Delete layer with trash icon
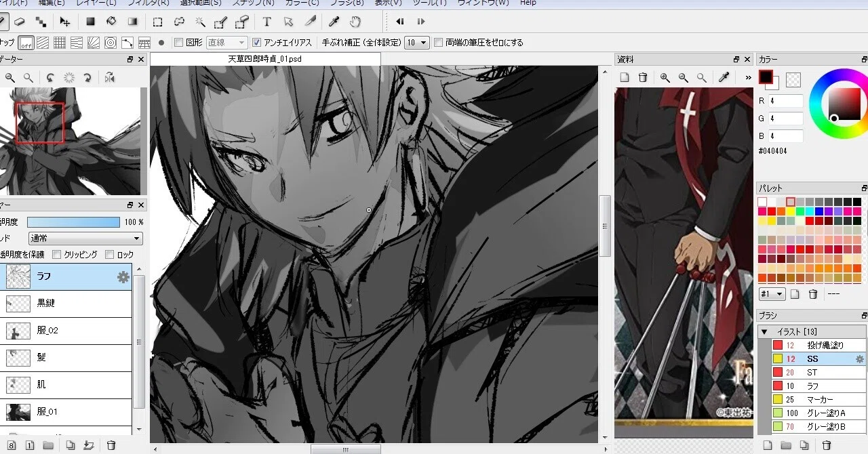 [x=111, y=445]
